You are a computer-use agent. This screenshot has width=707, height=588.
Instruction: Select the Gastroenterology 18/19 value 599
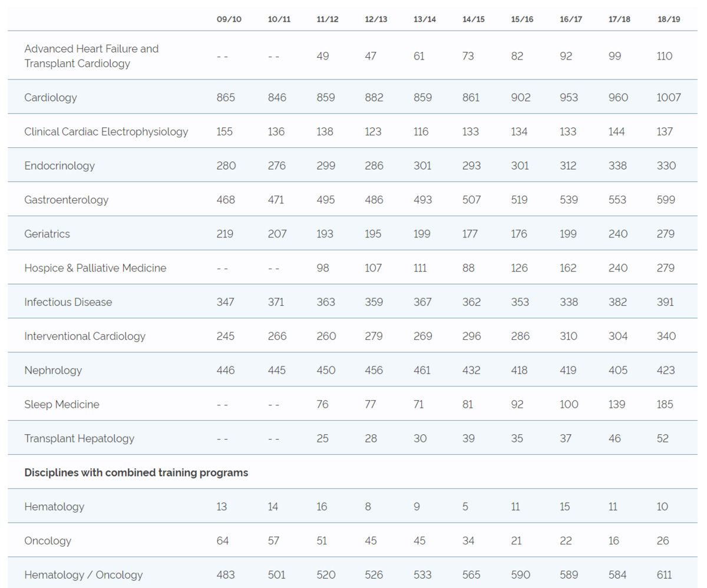[x=666, y=200]
